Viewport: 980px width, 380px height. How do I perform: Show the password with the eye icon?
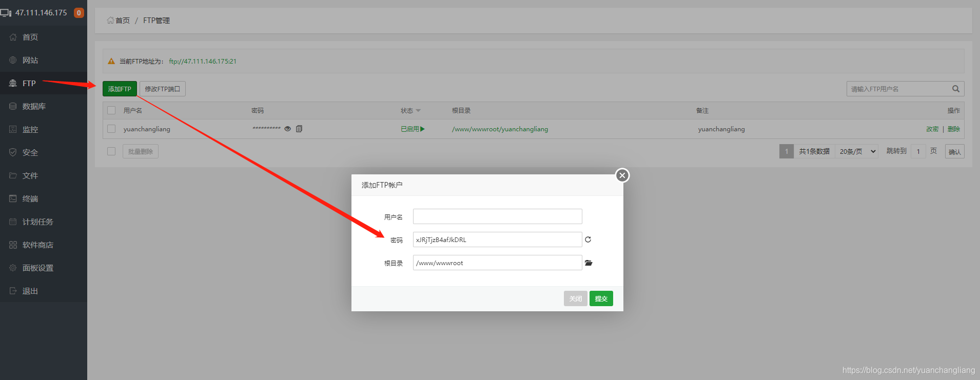coord(288,129)
